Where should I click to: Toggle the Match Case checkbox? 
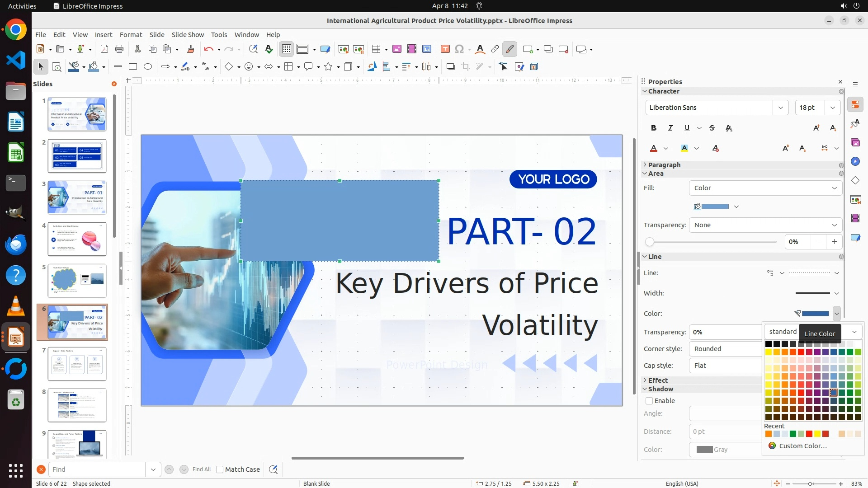(x=220, y=469)
